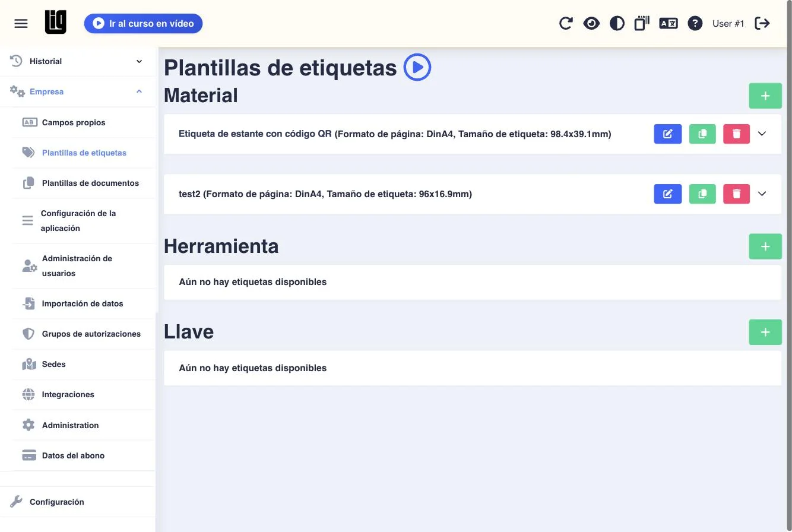The height and width of the screenshot is (532, 792).
Task: Add a new Herramienta label template
Action: (765, 246)
